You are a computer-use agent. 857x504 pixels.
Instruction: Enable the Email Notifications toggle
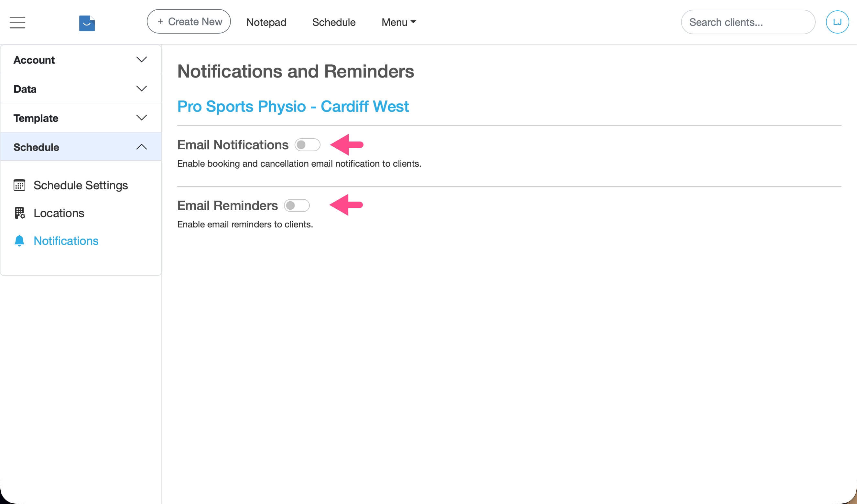pyautogui.click(x=307, y=145)
